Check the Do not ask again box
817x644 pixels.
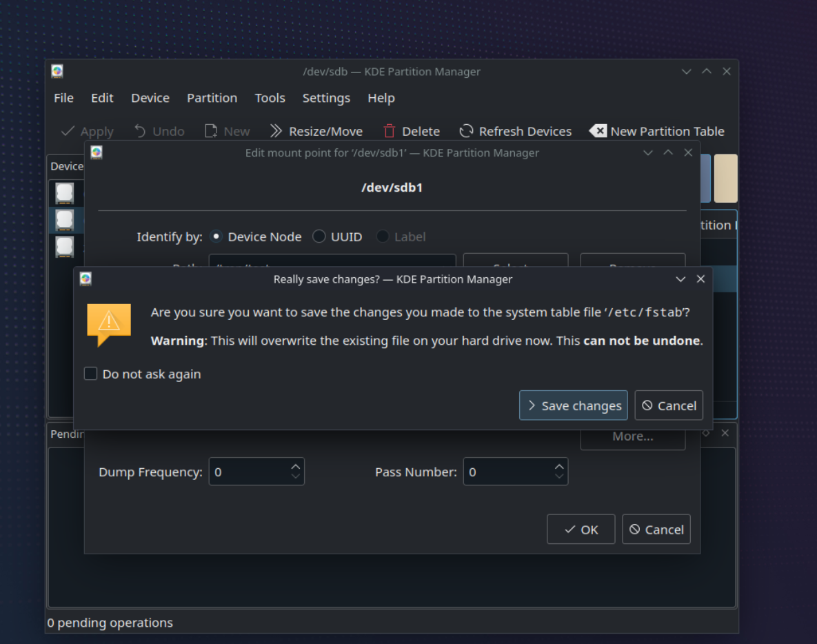pos(90,374)
